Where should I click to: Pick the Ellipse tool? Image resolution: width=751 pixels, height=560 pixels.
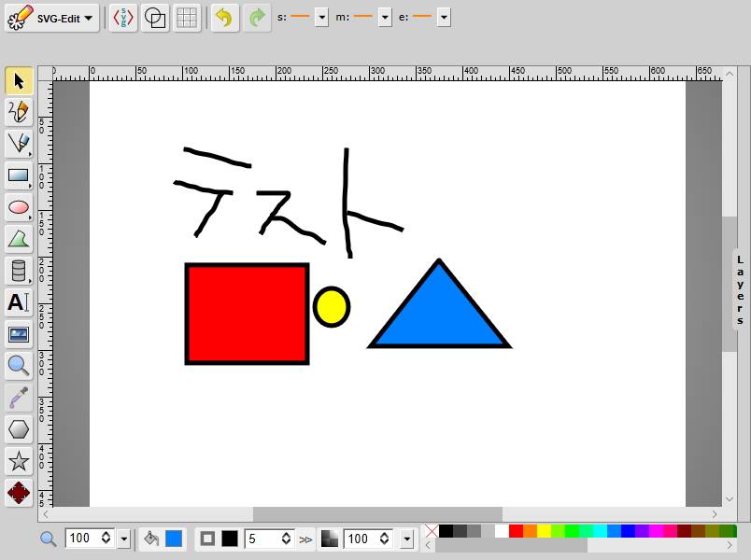(19, 207)
